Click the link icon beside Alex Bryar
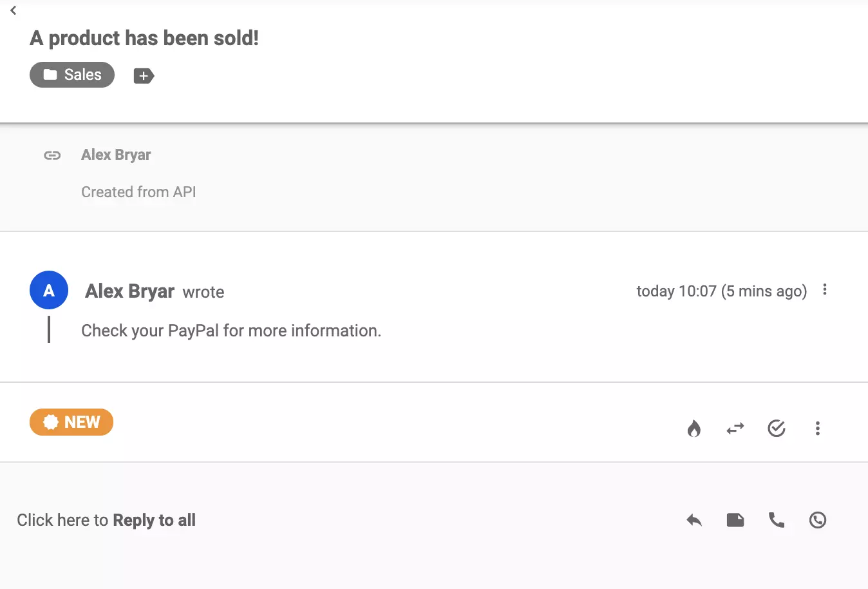 pos(52,155)
